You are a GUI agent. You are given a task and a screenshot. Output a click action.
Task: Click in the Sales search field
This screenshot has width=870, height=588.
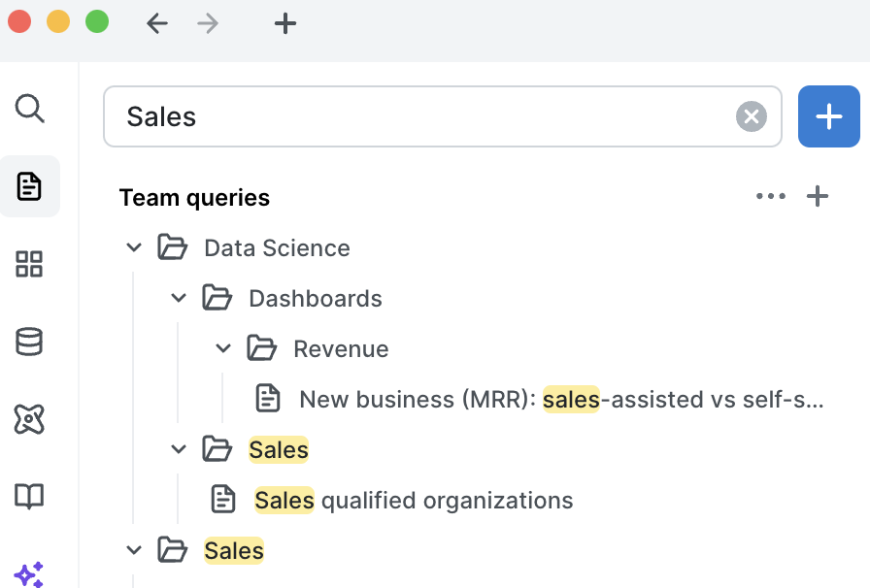pyautogui.click(x=427, y=117)
